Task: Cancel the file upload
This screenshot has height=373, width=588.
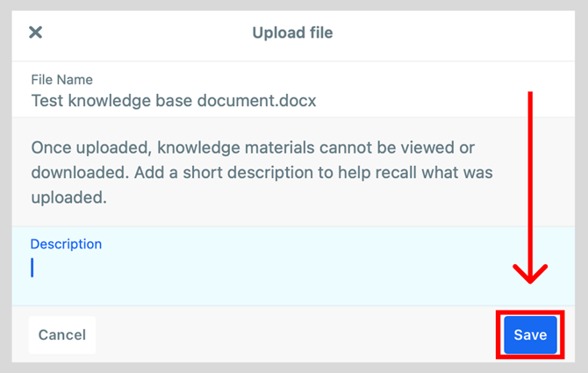Action: tap(62, 334)
